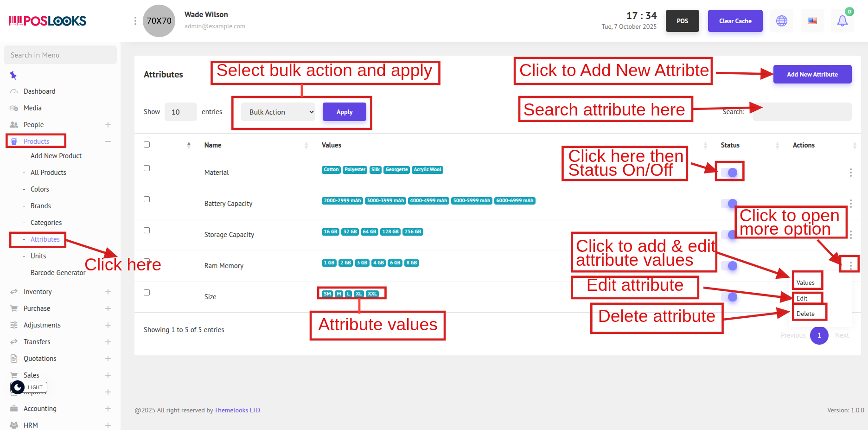Viewport: 868px width, 430px height.
Task: Open Brands in the Products submenu
Action: [41, 206]
